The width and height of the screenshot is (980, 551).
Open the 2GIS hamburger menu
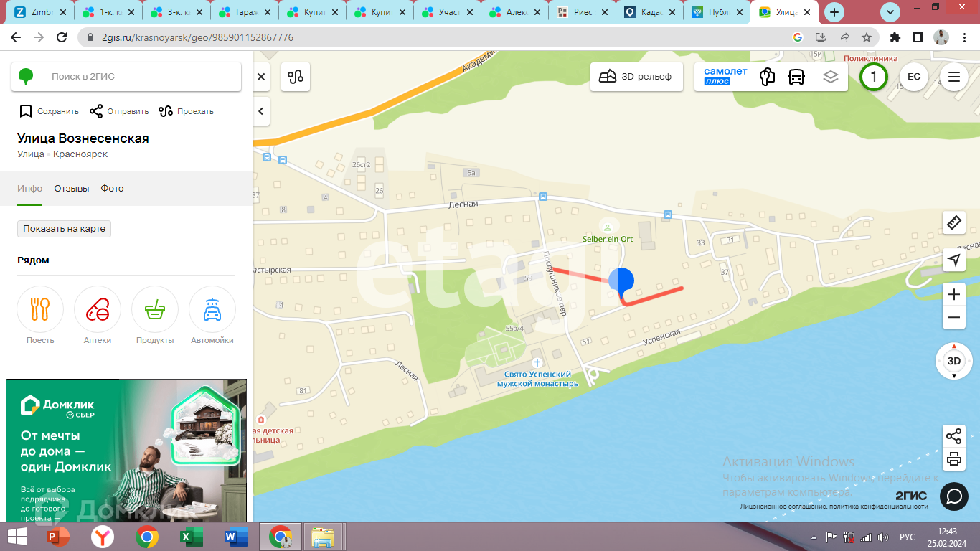(954, 77)
